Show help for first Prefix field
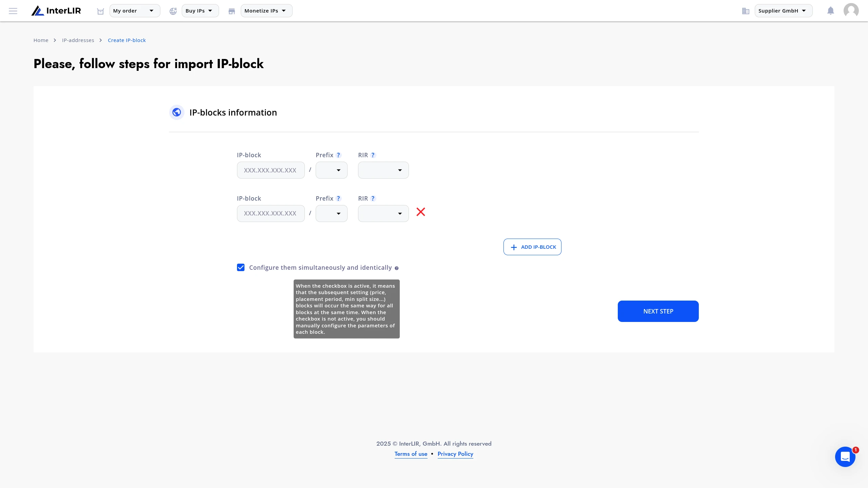Screen dimensions: 868x488 click(338, 155)
